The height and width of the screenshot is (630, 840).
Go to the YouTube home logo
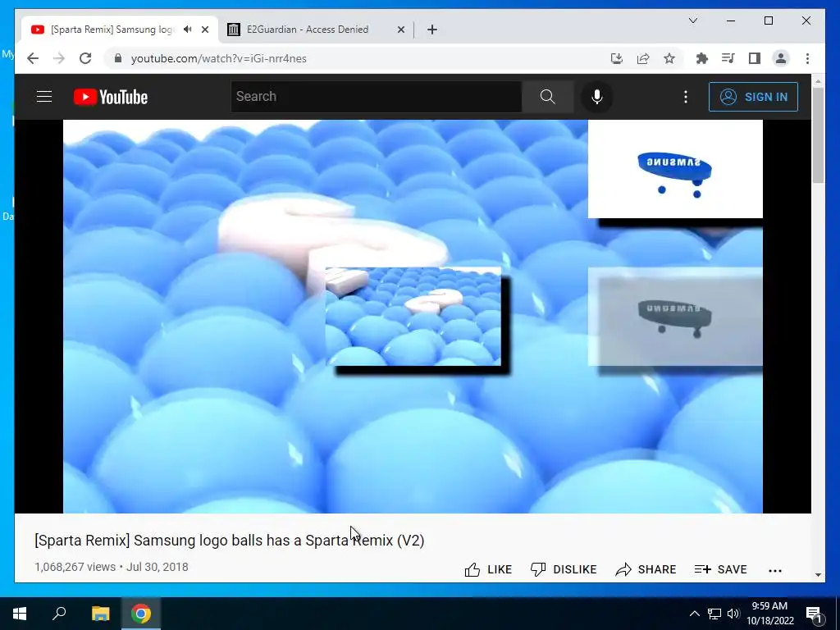pyautogui.click(x=111, y=97)
